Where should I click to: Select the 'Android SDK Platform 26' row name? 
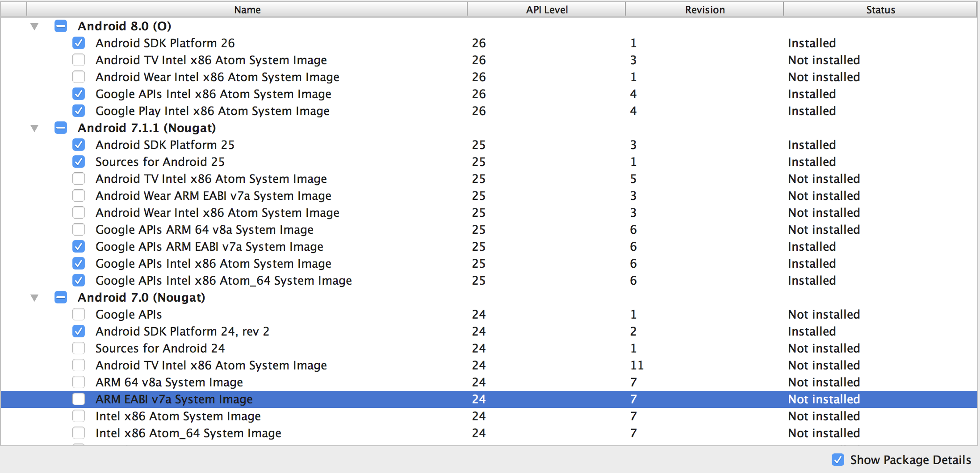165,43
